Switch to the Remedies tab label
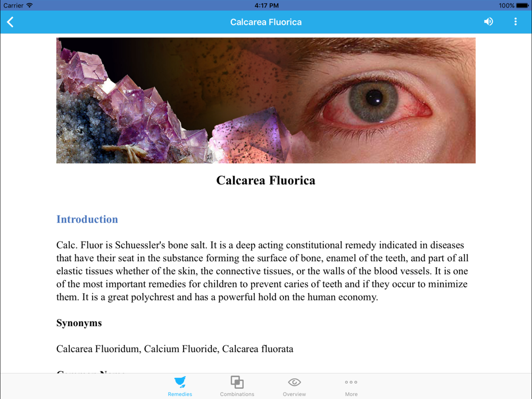Screen dimensions: 532x399 click(x=180, y=394)
